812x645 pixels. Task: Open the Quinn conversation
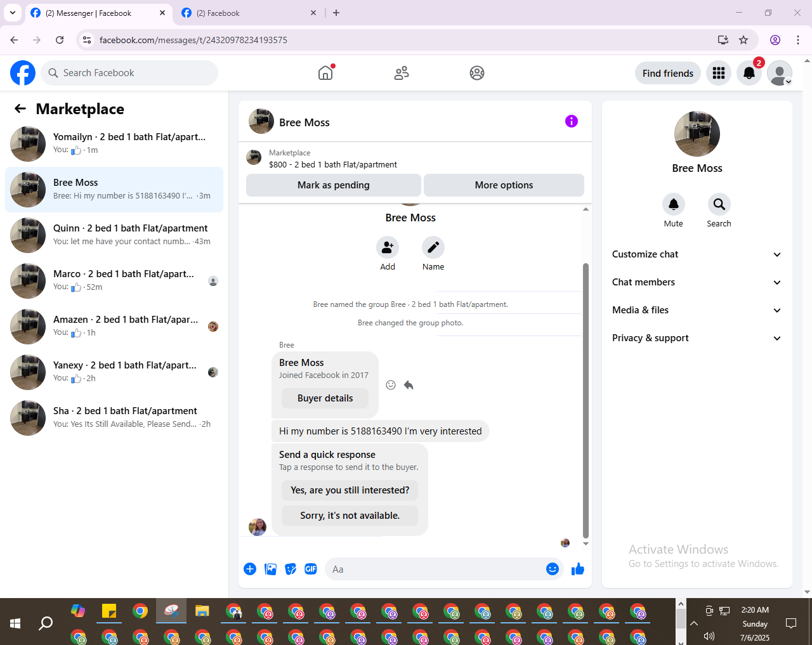point(114,235)
